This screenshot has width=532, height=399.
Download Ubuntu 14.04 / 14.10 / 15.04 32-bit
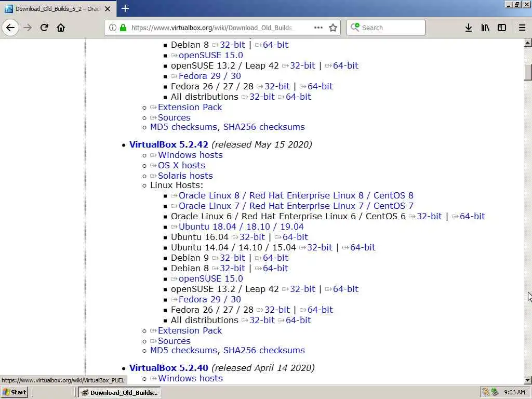coord(320,247)
